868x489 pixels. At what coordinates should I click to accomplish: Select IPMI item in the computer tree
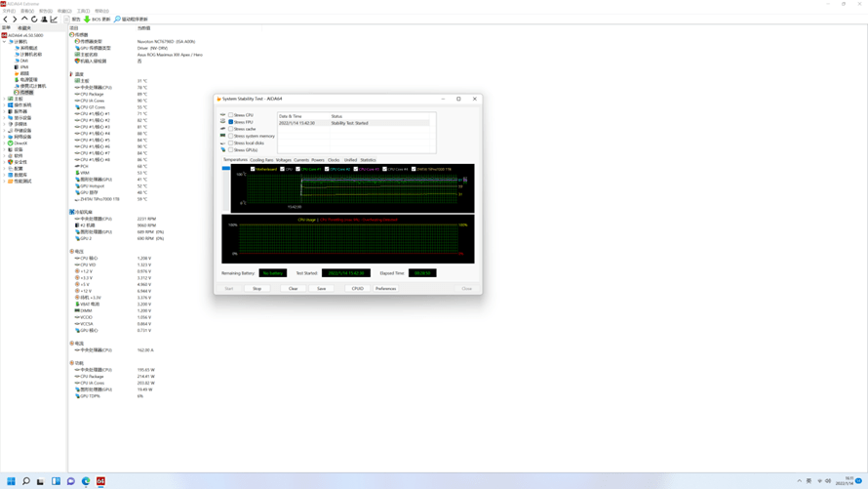pyautogui.click(x=23, y=67)
